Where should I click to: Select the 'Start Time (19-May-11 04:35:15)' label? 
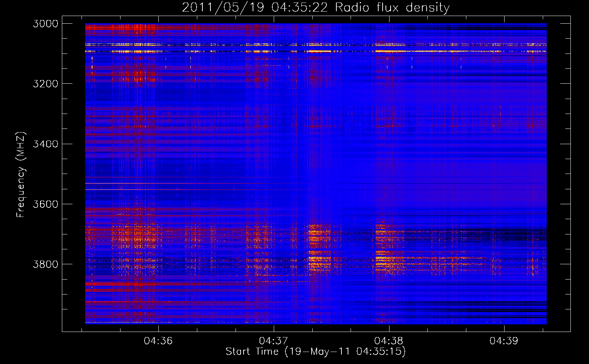pyautogui.click(x=316, y=352)
